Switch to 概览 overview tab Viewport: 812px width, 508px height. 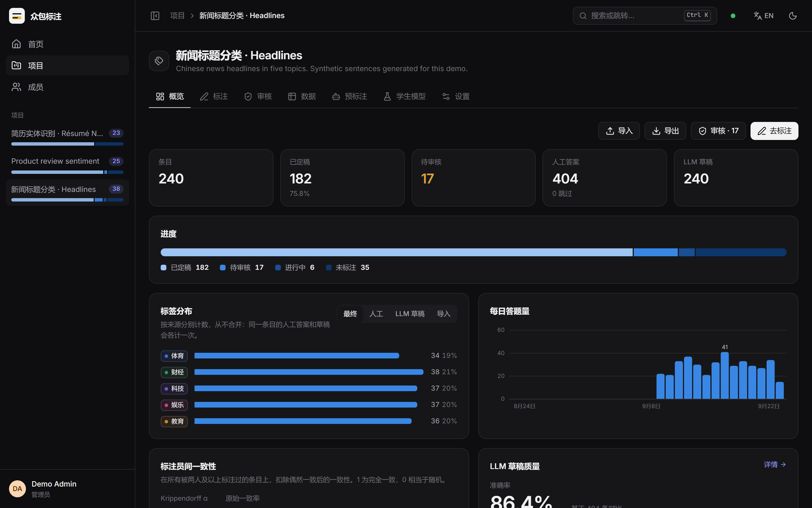point(170,97)
